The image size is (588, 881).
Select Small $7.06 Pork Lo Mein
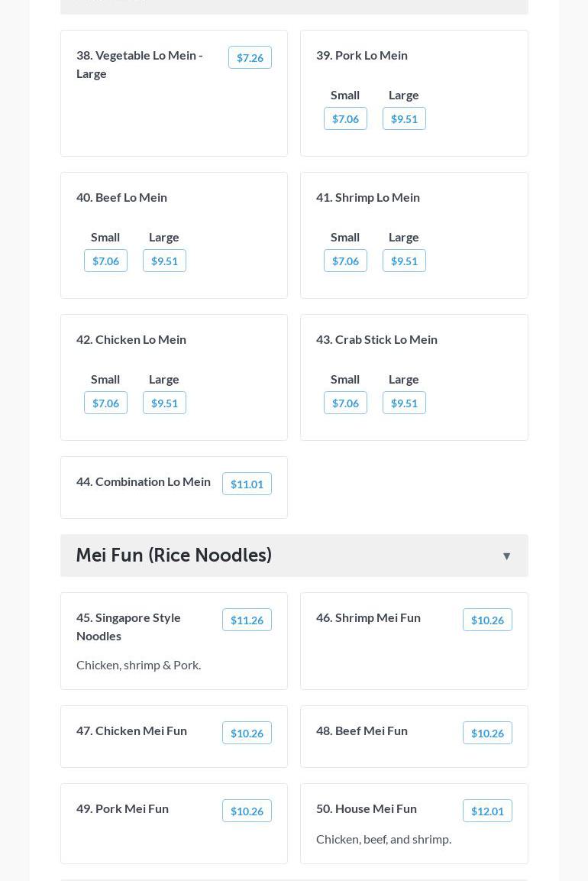[x=345, y=119]
